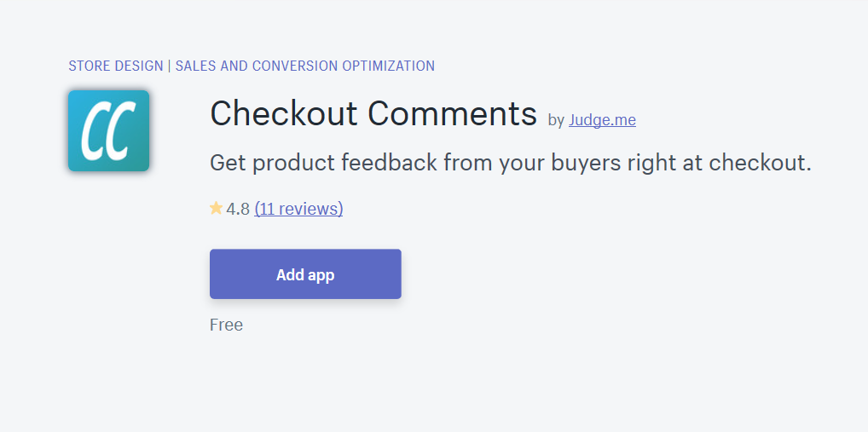This screenshot has height=432, width=868.
Task: Click the 4.8 rating number
Action: coord(238,209)
